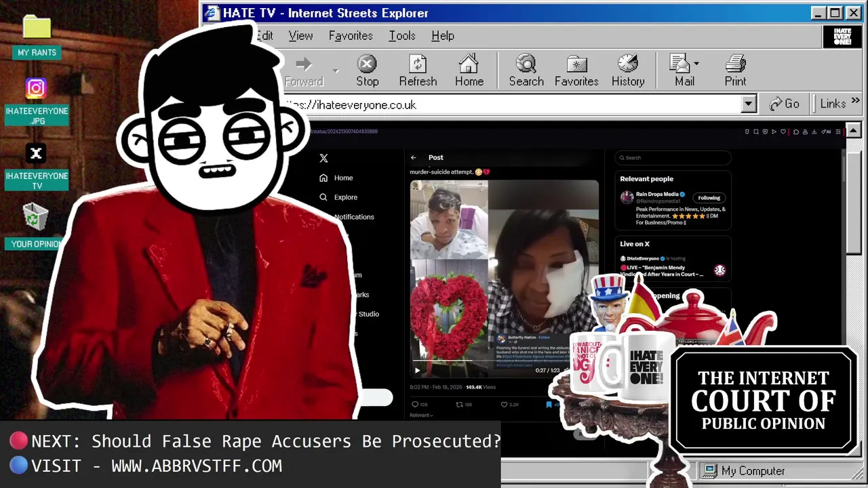Click the IHATE EVERYONE logo by menu bar

click(842, 37)
